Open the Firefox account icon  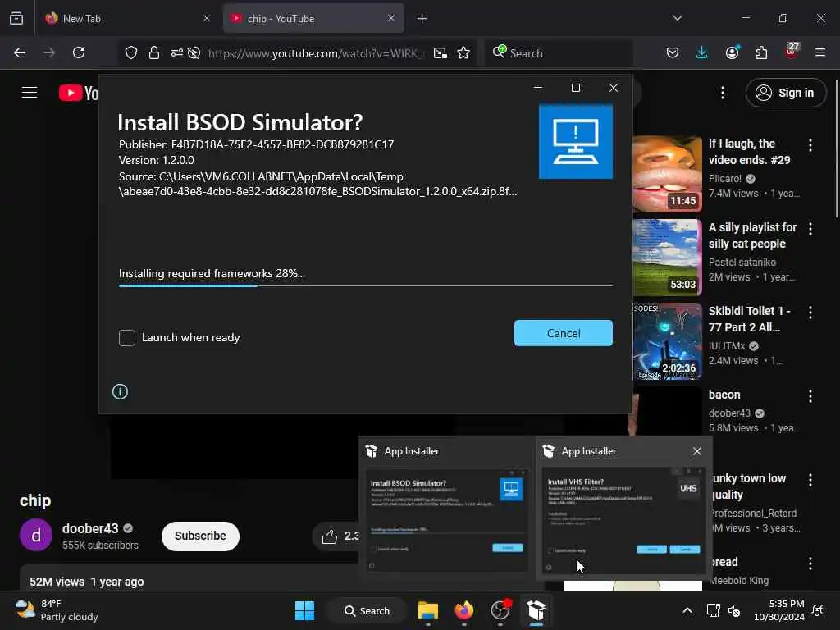click(x=732, y=52)
